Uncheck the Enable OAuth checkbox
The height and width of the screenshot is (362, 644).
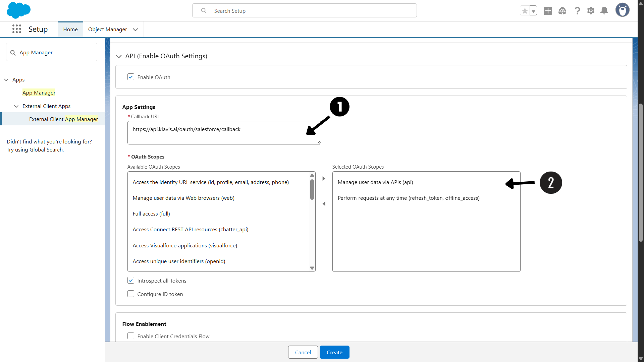(131, 77)
